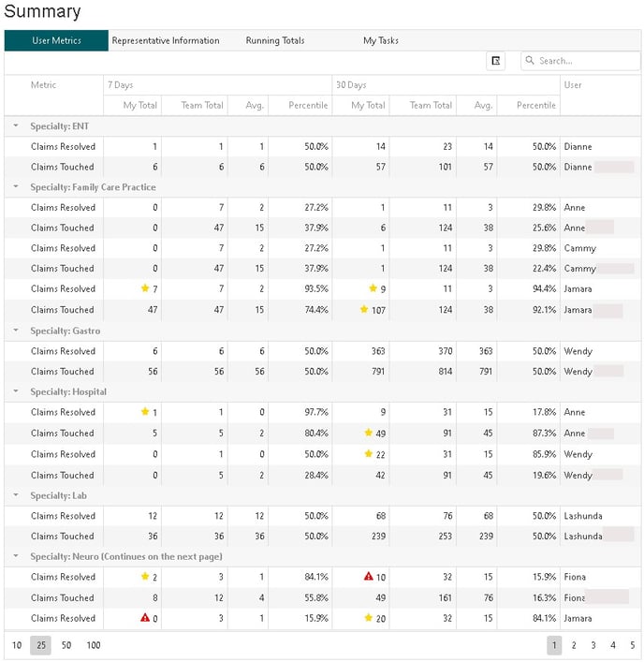Collapse the Specialty: Lab group

(16, 495)
